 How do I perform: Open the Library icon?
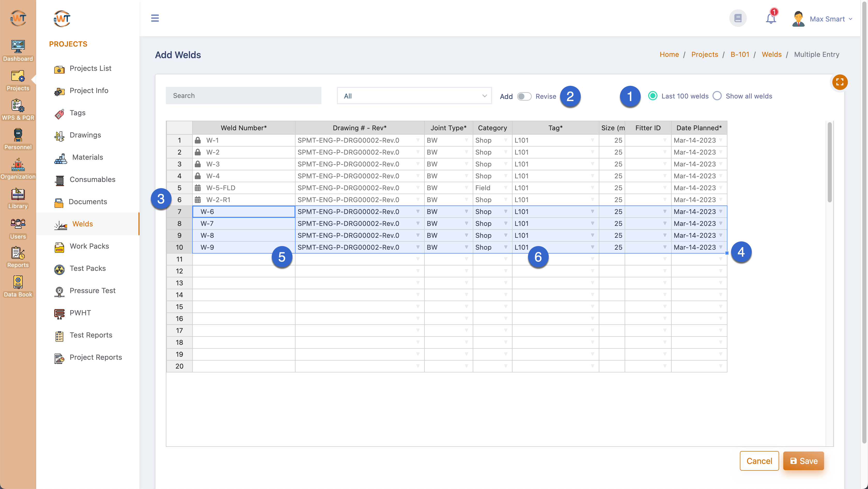click(18, 194)
